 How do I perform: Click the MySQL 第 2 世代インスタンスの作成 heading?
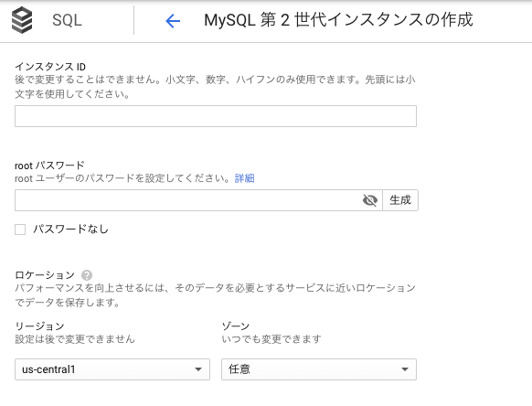pos(338,20)
